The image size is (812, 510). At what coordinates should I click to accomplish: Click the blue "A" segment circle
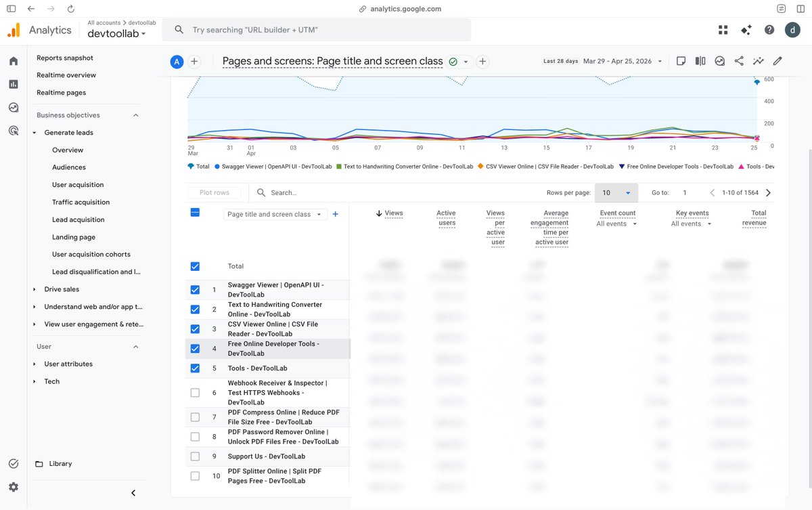(x=177, y=62)
